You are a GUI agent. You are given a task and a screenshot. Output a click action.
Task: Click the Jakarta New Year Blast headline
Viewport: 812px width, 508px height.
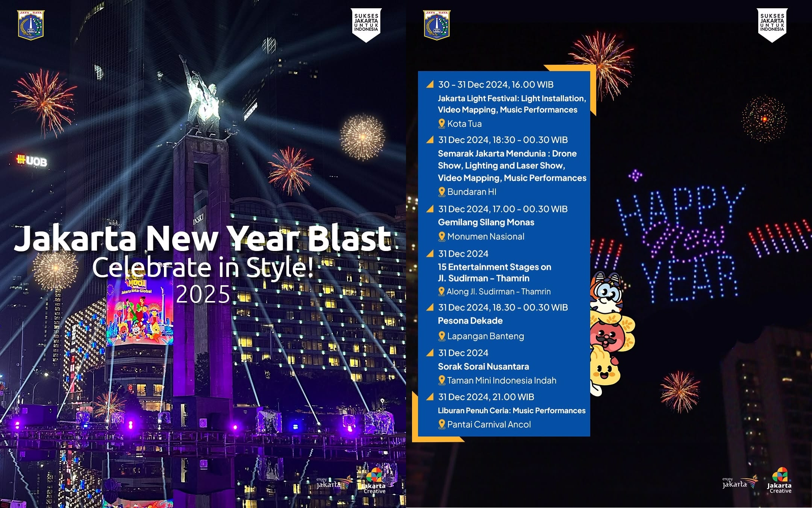coord(203,239)
